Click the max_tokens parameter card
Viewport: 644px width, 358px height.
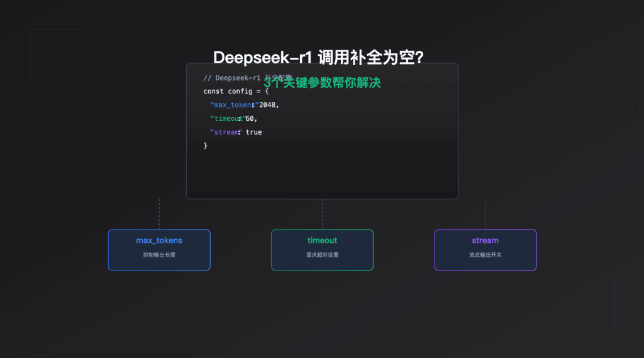pyautogui.click(x=159, y=249)
